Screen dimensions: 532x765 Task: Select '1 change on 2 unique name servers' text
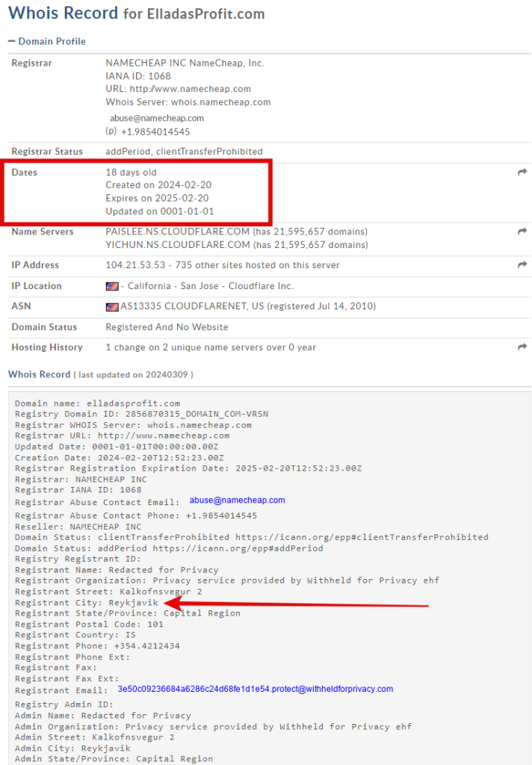(195, 347)
